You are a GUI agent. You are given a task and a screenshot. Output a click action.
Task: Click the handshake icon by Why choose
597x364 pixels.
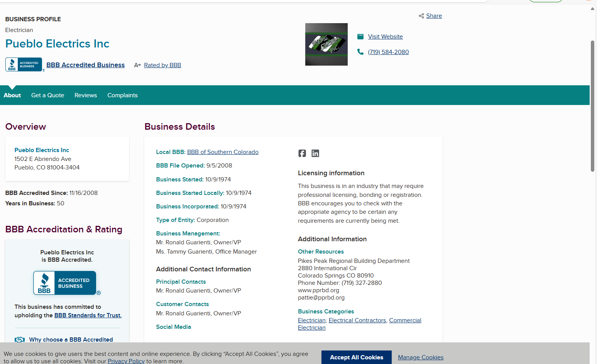[20, 340]
